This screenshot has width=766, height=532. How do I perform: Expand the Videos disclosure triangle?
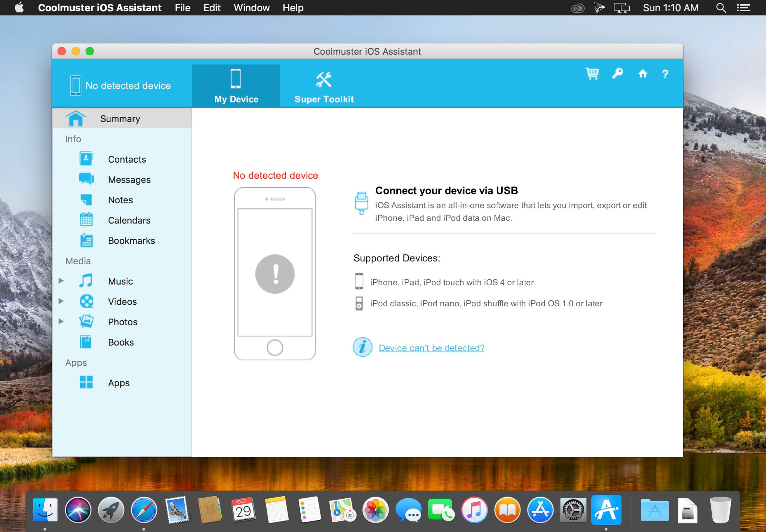point(61,301)
